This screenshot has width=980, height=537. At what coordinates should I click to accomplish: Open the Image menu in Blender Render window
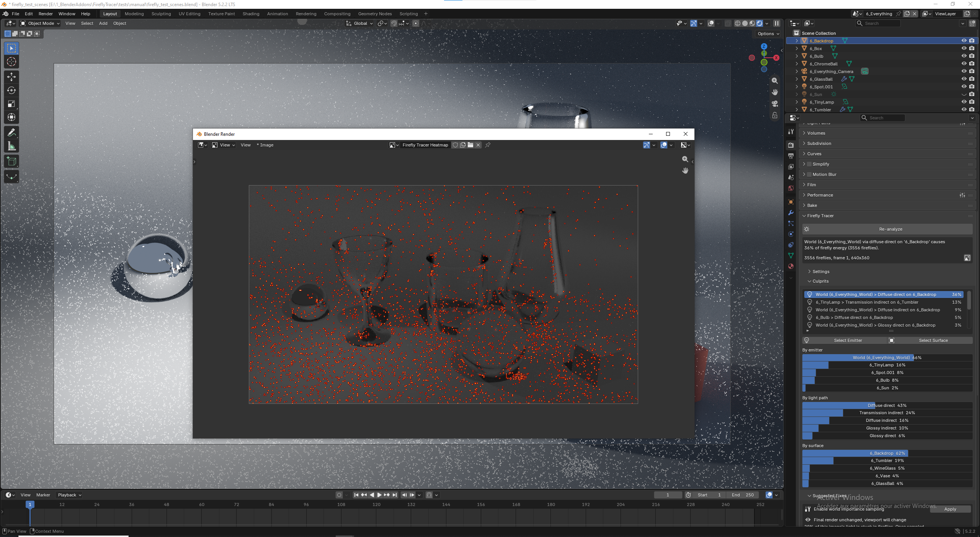(265, 145)
